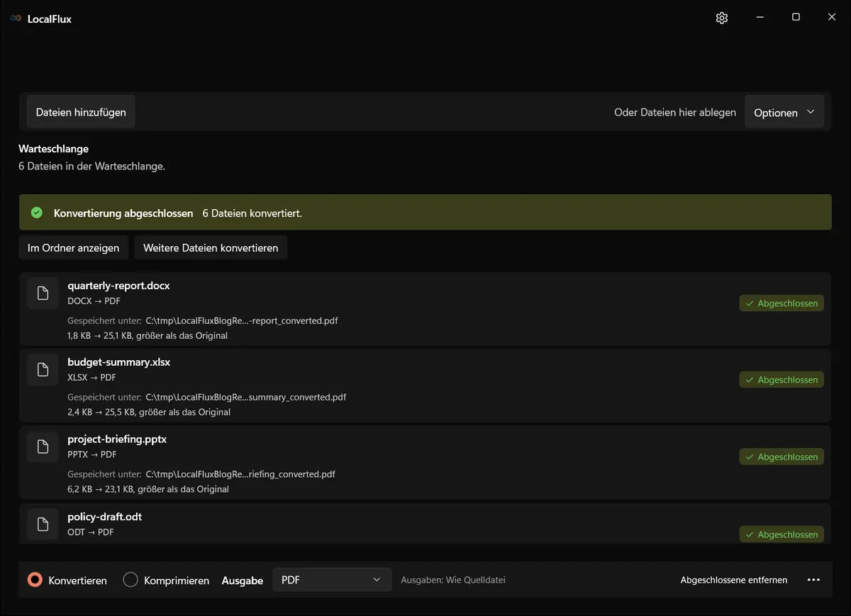The width and height of the screenshot is (851, 616).
Task: Click Abgeschlossen badge of policy-draft.odt
Action: (782, 534)
